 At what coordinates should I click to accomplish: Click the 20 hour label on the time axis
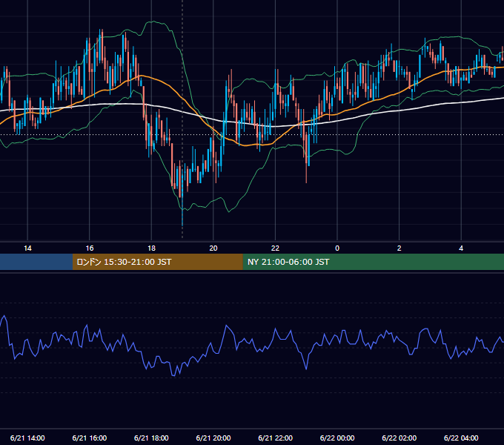213,248
